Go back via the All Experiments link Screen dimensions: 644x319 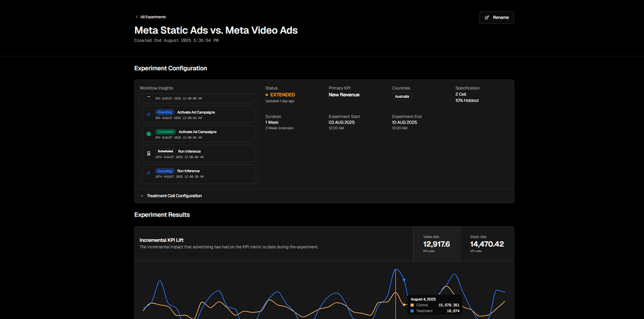(153, 17)
